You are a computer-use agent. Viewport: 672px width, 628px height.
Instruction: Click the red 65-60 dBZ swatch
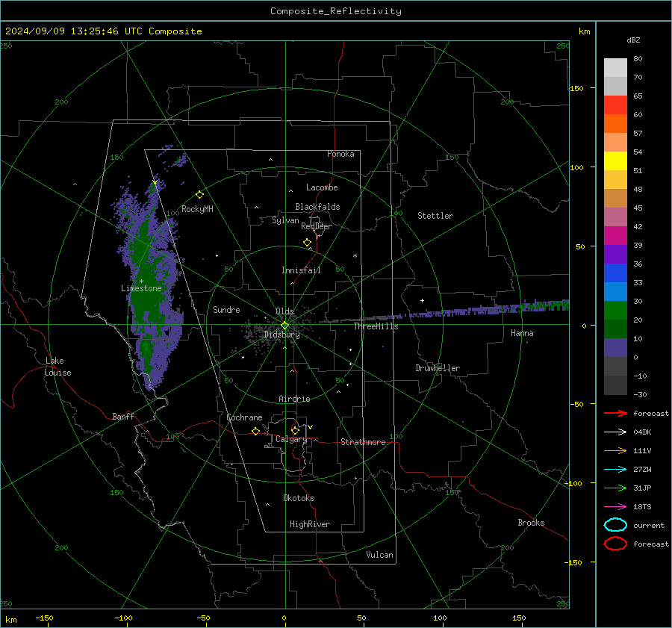pos(615,105)
